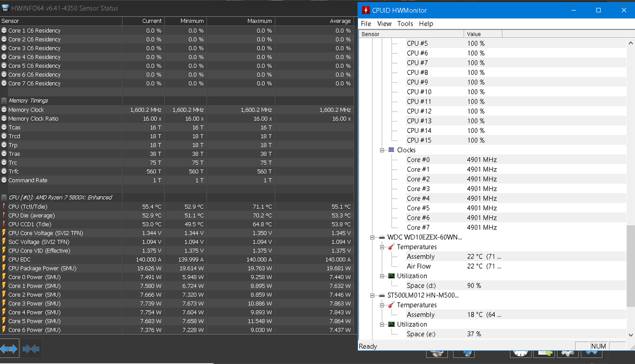
Task: Click the blue waveform Clocks icon in HWMonitor
Action: click(x=391, y=150)
